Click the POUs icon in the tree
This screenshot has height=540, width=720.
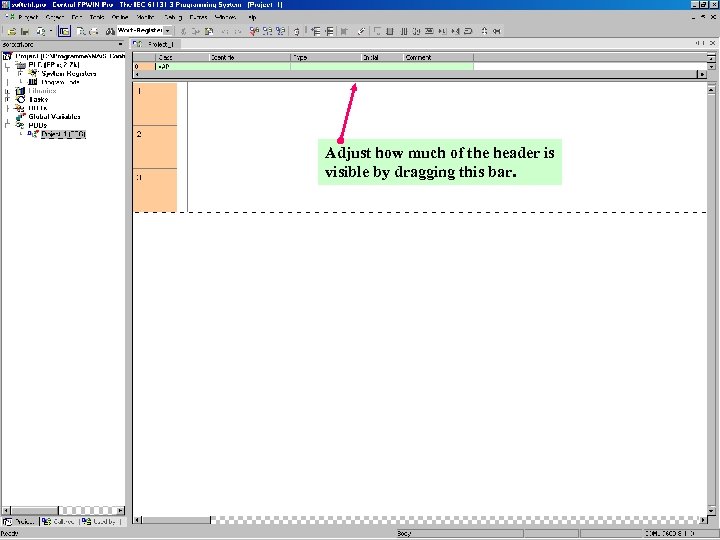(x=20, y=125)
